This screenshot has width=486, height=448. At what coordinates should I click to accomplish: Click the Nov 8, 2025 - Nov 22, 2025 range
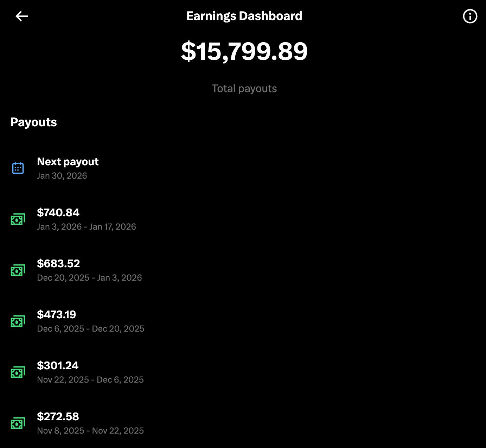coord(90,431)
